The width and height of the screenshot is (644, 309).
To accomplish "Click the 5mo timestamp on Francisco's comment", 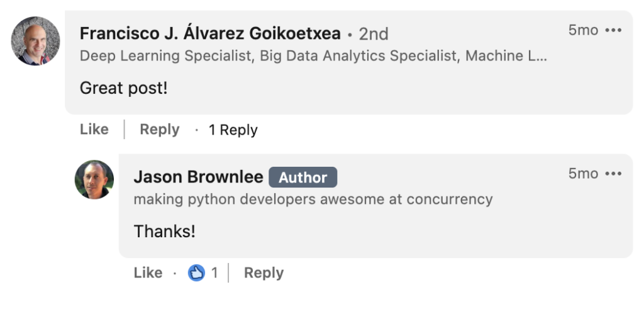I will point(583,30).
